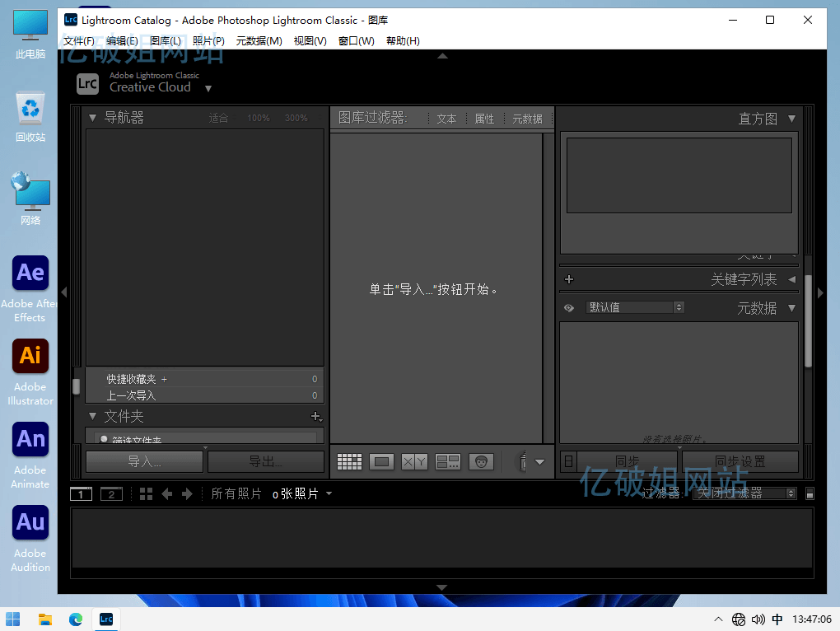840x631 pixels.
Task: Open compare view (XY) in toolbar
Action: tap(414, 462)
